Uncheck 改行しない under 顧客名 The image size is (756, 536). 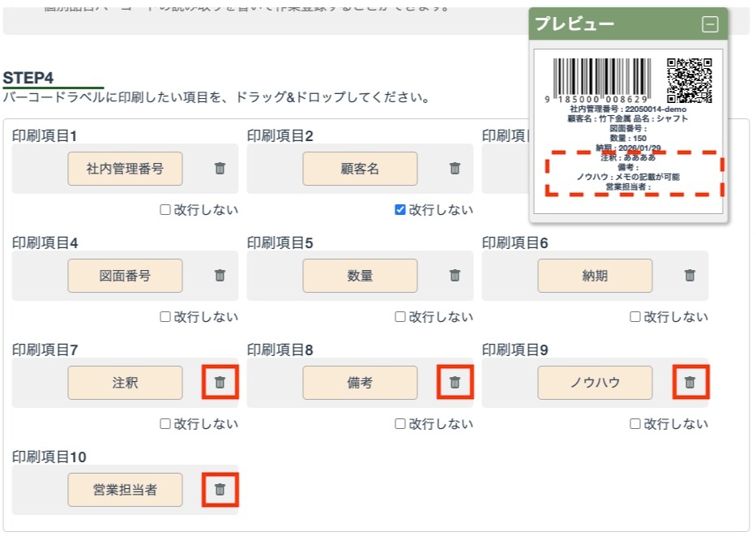400,210
